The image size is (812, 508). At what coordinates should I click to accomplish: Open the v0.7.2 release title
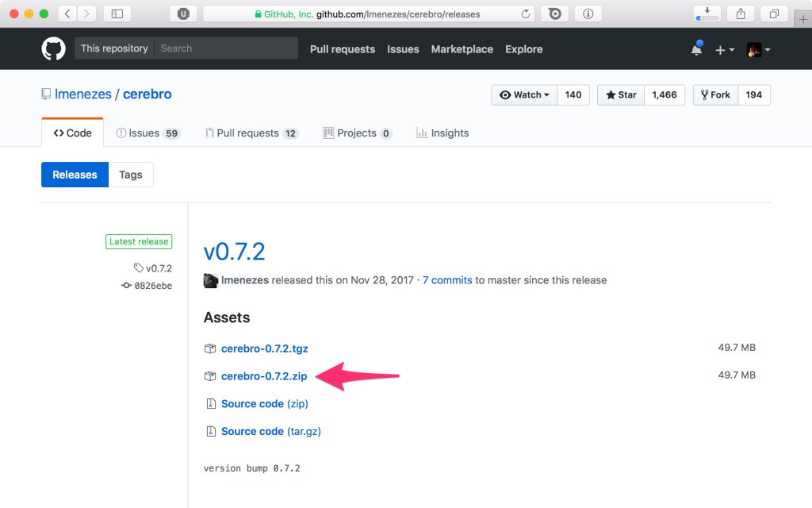pyautogui.click(x=234, y=252)
